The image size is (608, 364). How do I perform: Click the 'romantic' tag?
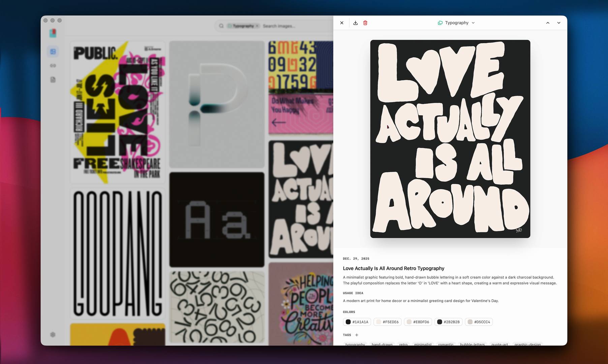[446, 344]
